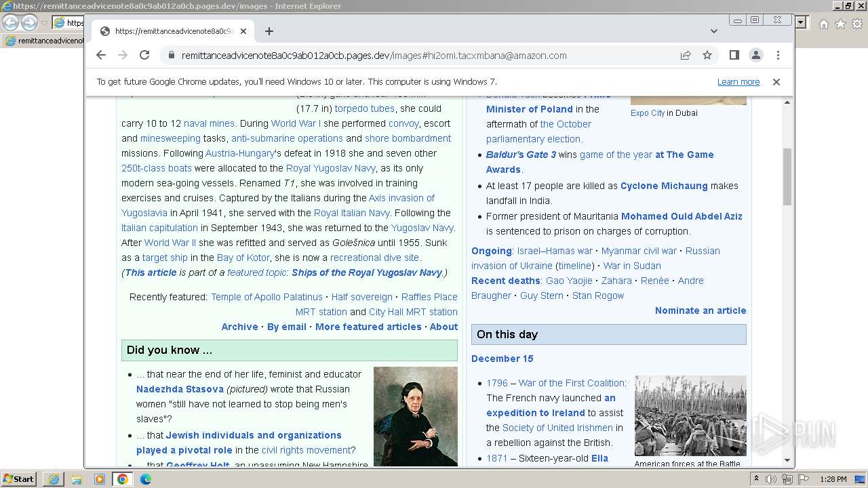Open the Israel–Hamas war link
Screen dimensions: 868x488
tap(555, 251)
